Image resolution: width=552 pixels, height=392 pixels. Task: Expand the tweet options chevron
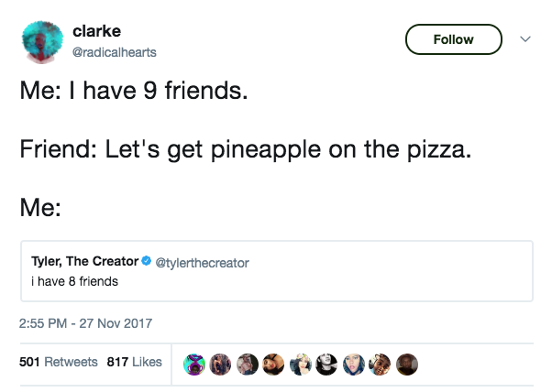coord(524,39)
